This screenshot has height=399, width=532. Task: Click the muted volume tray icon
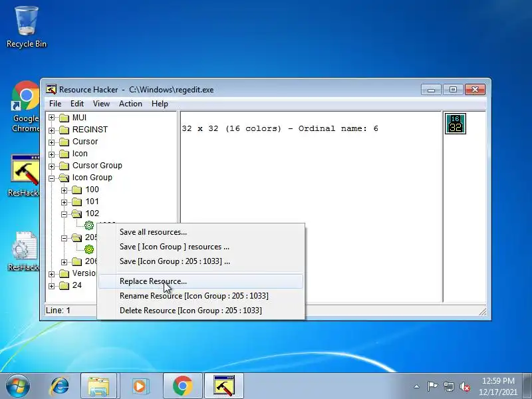click(464, 386)
